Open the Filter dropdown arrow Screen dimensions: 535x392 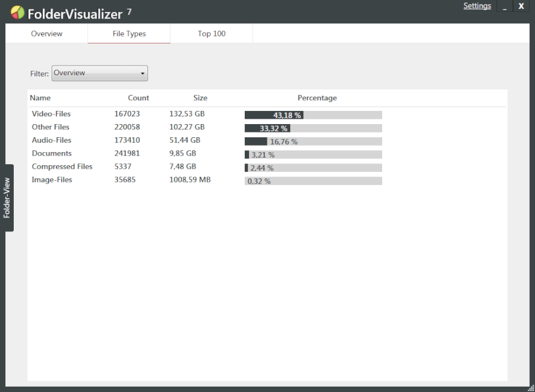click(x=143, y=73)
